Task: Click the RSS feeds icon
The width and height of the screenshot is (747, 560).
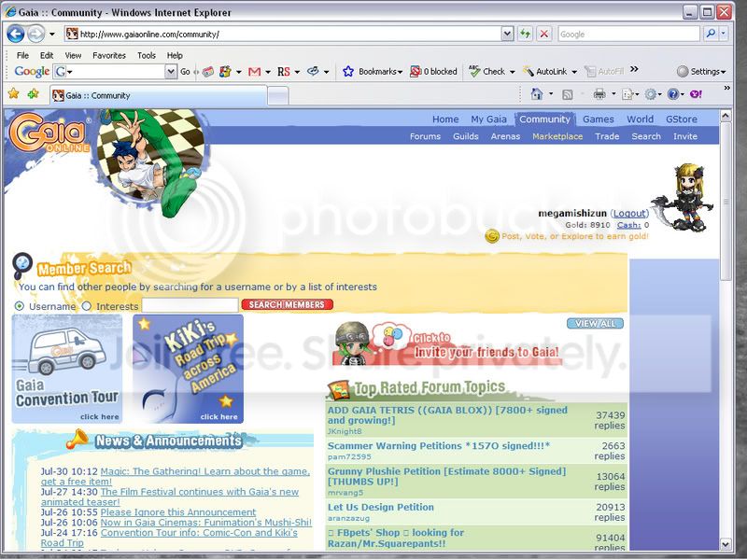Action: [x=568, y=95]
